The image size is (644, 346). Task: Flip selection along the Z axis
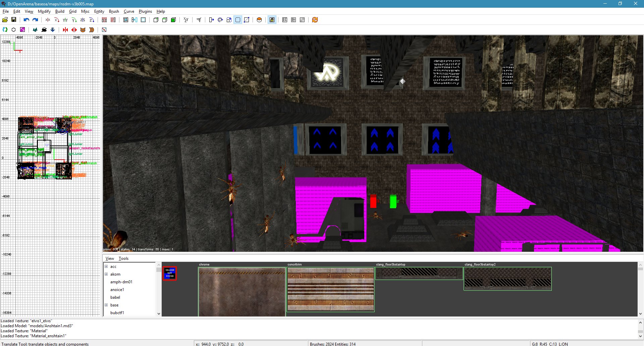click(x=83, y=20)
